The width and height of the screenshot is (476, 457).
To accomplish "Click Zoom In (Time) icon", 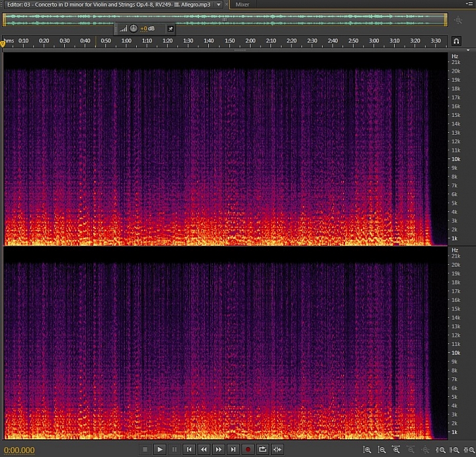I will 396,450.
